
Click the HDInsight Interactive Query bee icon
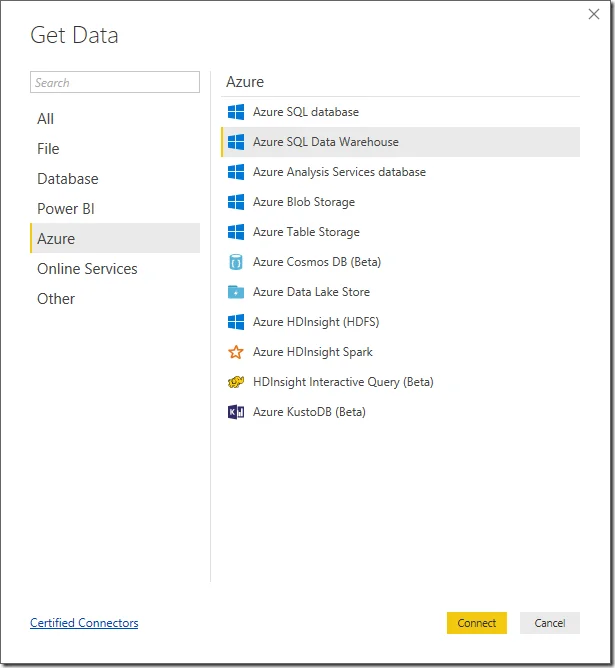236,382
